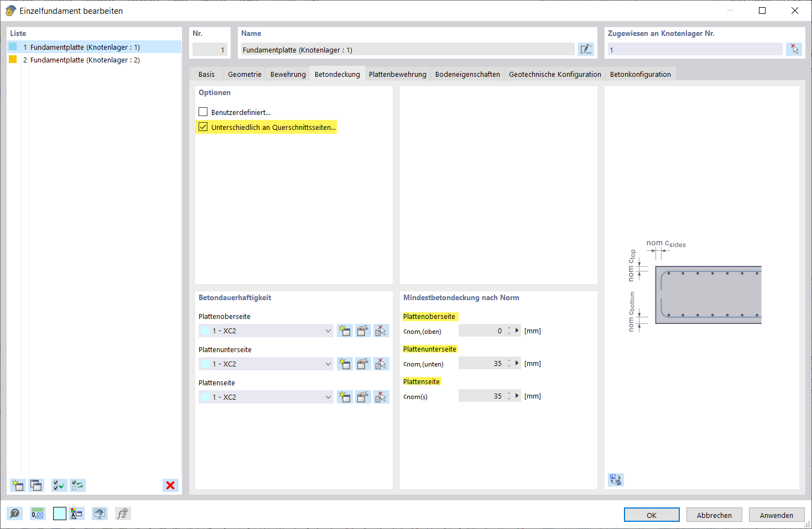Screen dimensions: 812x529
Task: Click the Cnom,(oben) input showing 0
Action: [482, 331]
